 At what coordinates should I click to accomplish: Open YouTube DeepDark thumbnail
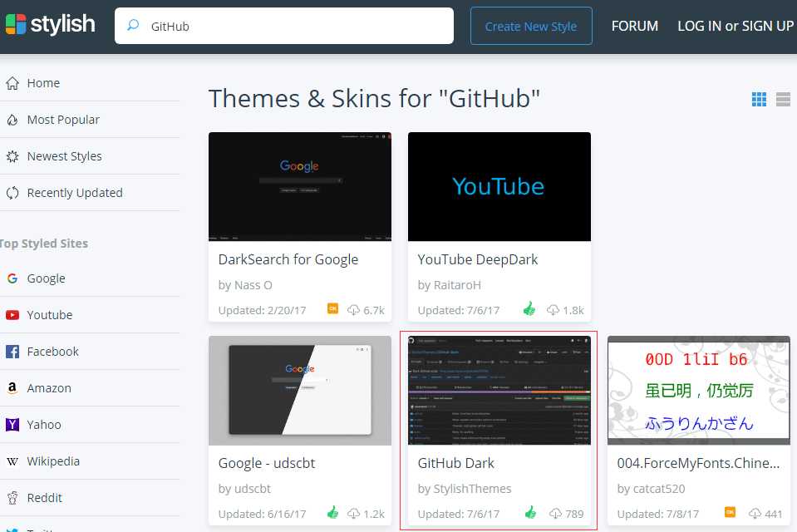[x=499, y=187]
